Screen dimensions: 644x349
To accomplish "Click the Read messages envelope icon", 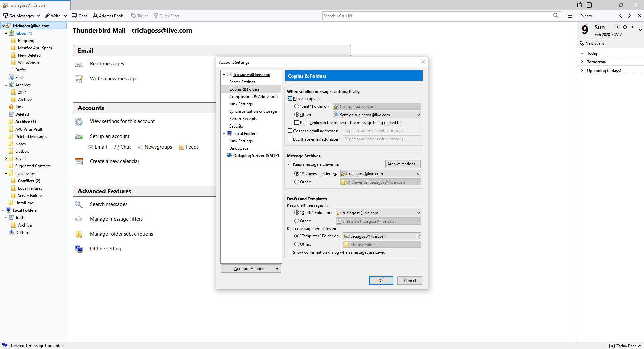I will (x=79, y=64).
